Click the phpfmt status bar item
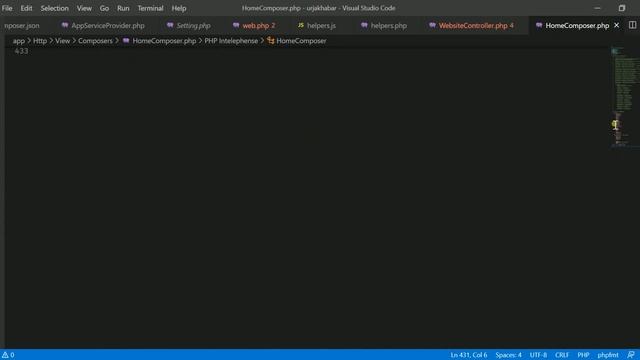This screenshot has height=360, width=640. point(608,355)
